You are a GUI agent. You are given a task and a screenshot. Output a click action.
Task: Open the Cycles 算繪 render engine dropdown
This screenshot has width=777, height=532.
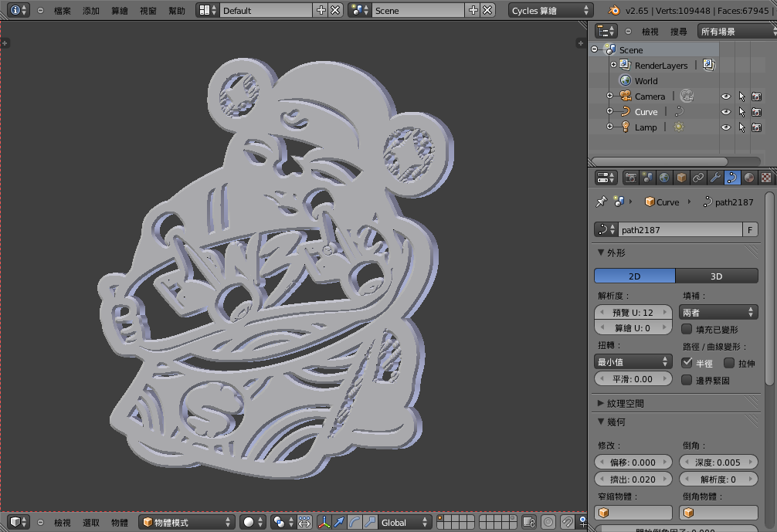[x=551, y=10]
